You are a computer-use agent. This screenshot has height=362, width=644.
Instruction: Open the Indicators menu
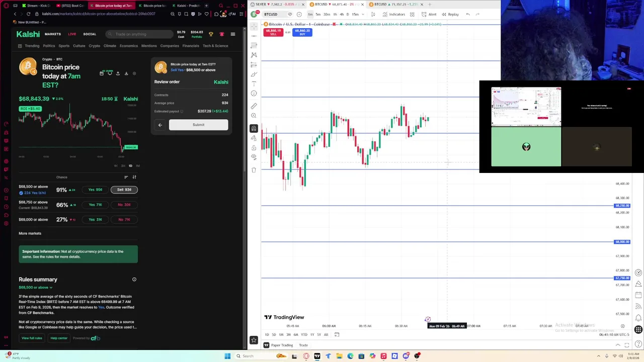(393, 14)
